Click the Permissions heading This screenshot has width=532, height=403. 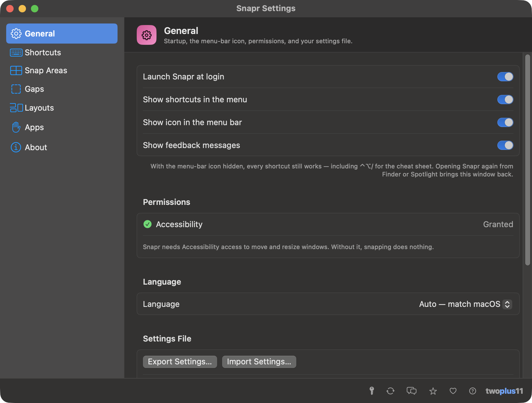point(166,202)
